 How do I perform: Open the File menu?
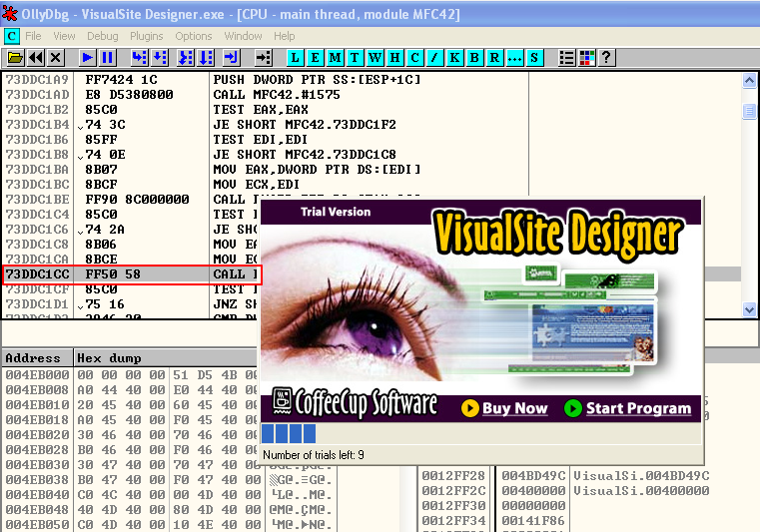coord(33,36)
